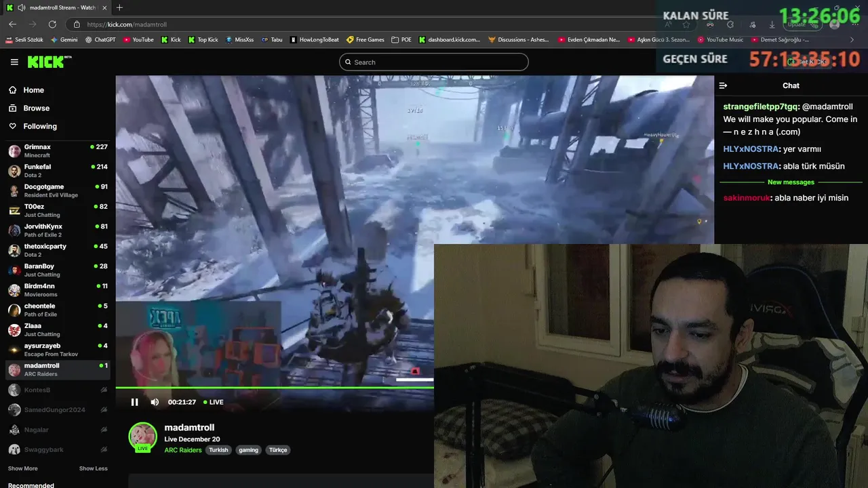Open Sesli Sözlük bookmark
Image resolution: width=868 pixels, height=488 pixels.
(x=24, y=40)
